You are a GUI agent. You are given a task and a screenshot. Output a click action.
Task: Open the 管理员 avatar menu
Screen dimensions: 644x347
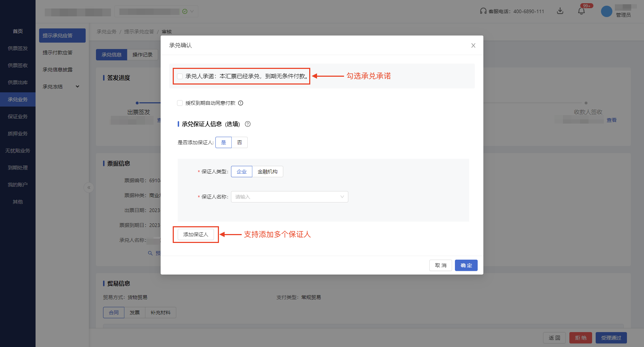pos(607,11)
